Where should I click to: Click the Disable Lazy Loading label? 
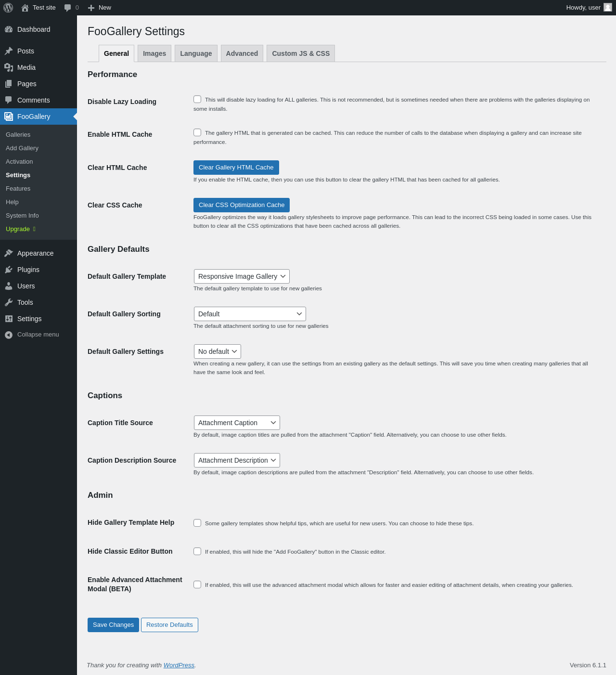pyautogui.click(x=122, y=102)
